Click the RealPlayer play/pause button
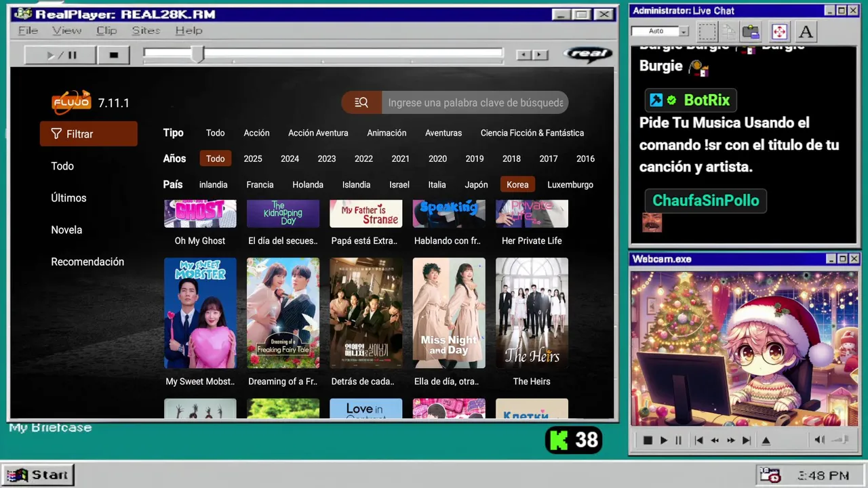Image resolution: width=868 pixels, height=488 pixels. [60, 55]
